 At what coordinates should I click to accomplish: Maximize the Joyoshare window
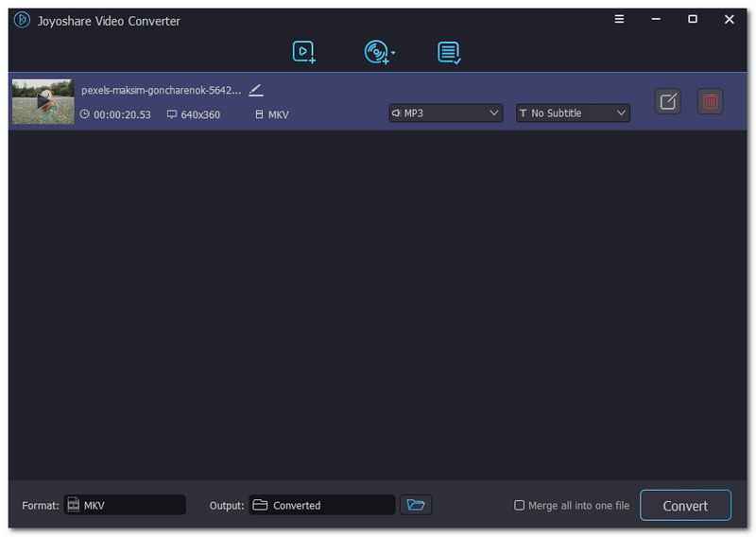coord(693,19)
